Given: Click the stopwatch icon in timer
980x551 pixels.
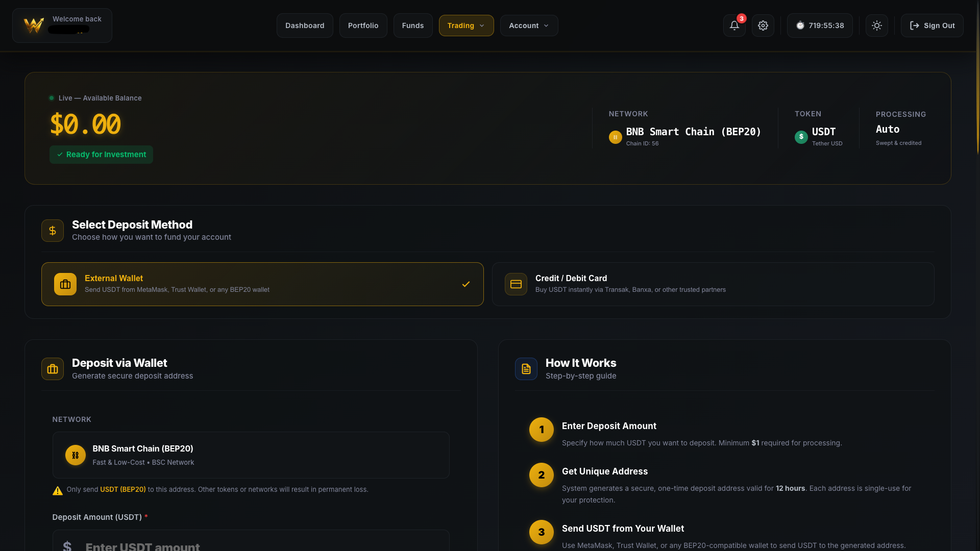Looking at the screenshot, I should (x=800, y=26).
